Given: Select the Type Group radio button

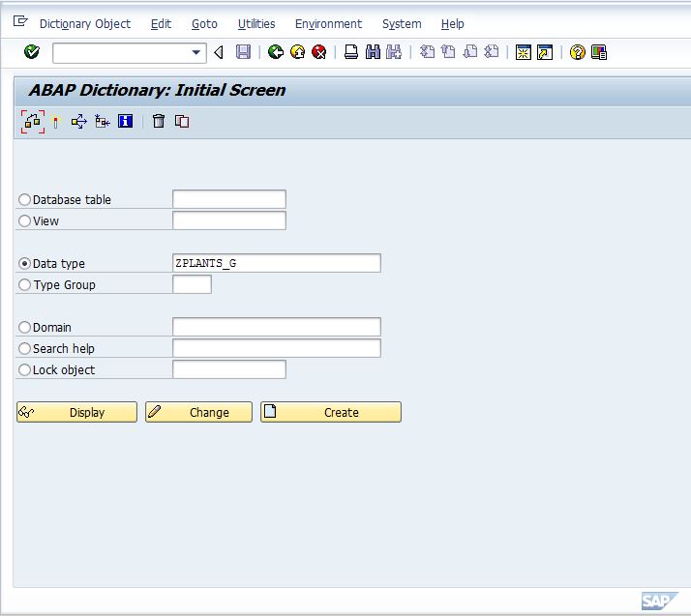Looking at the screenshot, I should point(25,285).
